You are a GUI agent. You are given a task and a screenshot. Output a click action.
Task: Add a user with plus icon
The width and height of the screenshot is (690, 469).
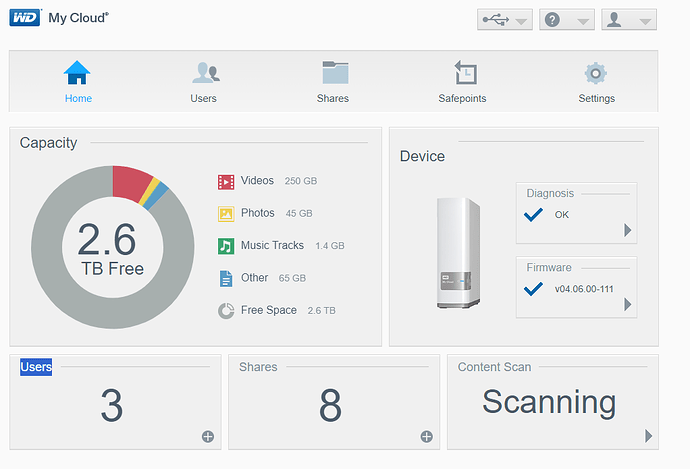pyautogui.click(x=208, y=436)
